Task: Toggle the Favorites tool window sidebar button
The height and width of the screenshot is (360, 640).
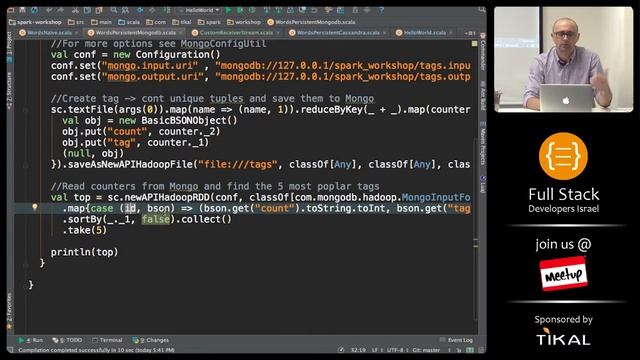Action: (10, 310)
